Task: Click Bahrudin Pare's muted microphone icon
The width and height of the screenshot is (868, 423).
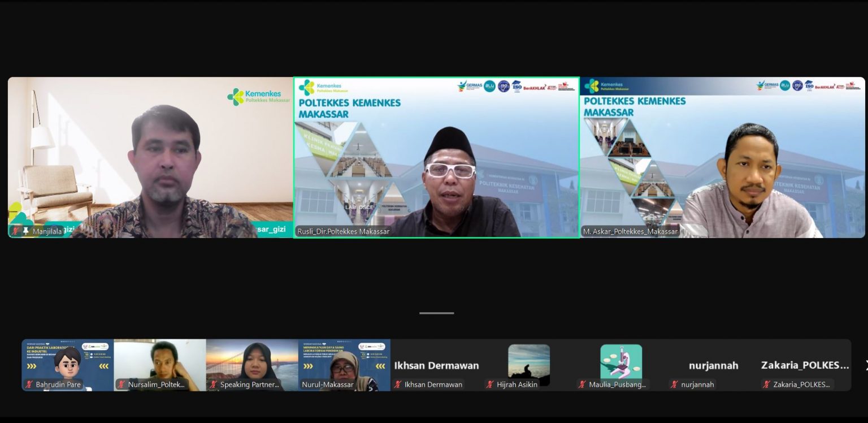Action: coord(29,385)
